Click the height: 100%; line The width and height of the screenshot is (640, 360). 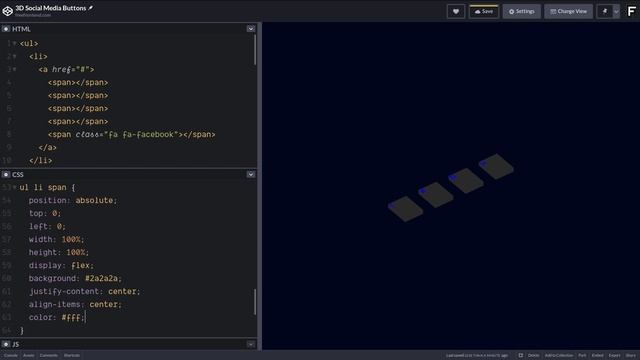click(59, 252)
